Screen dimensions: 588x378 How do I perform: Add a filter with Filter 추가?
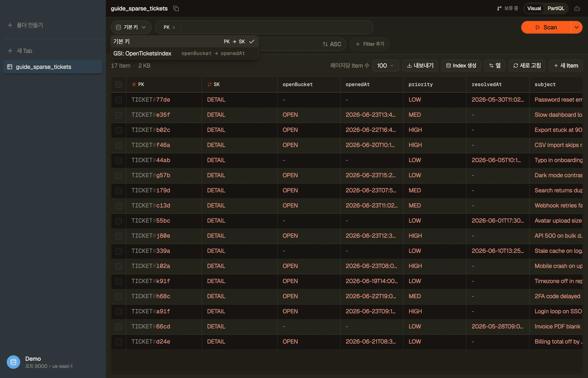point(370,44)
